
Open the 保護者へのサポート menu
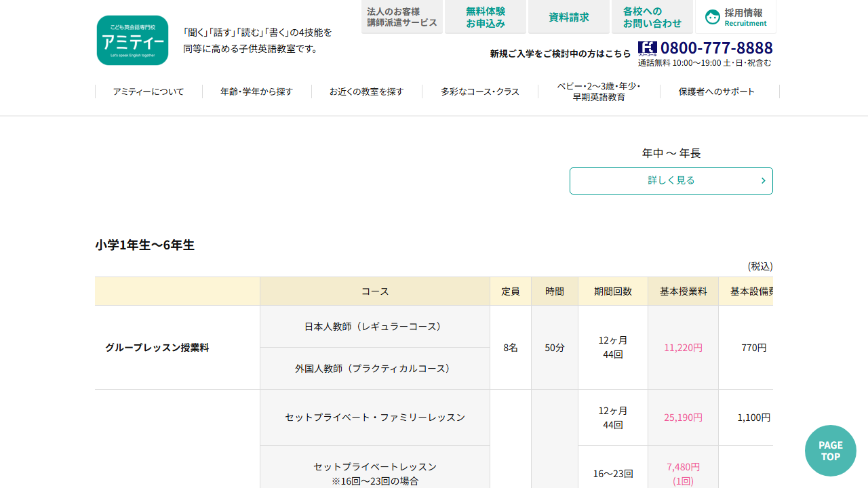[x=717, y=91]
